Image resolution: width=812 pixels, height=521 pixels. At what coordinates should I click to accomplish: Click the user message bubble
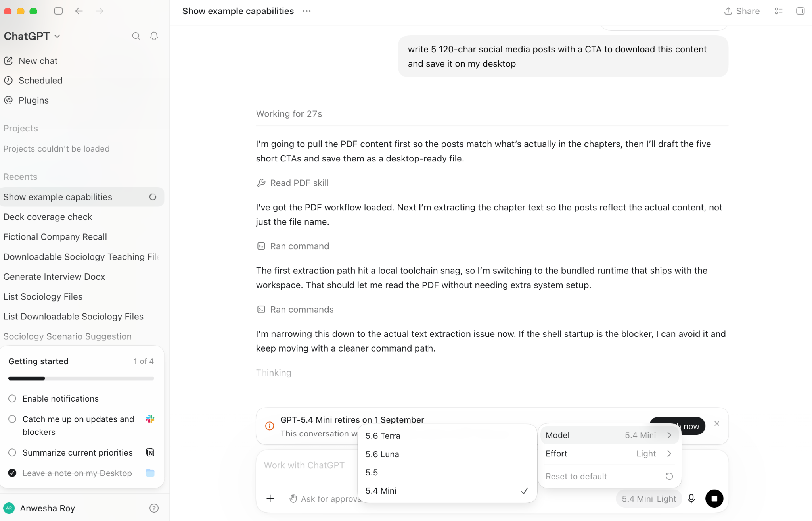coord(563,56)
